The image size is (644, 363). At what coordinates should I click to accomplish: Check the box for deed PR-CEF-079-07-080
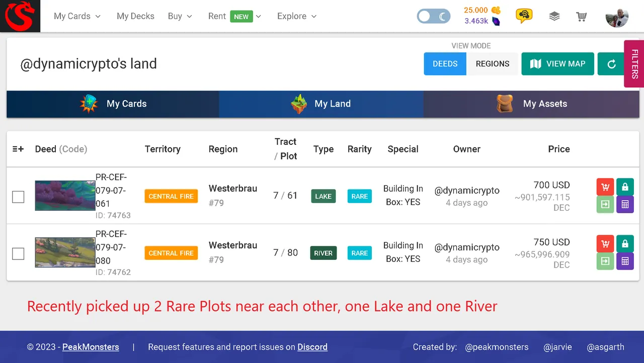(x=18, y=253)
